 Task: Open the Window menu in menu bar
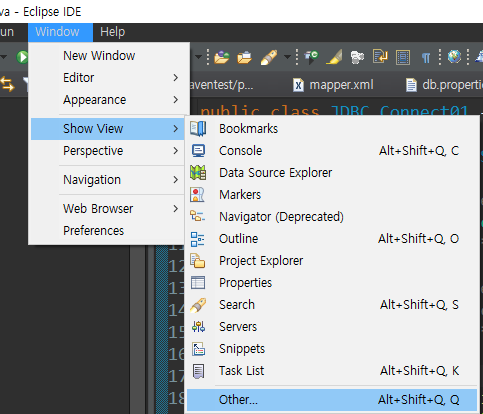pyautogui.click(x=60, y=32)
